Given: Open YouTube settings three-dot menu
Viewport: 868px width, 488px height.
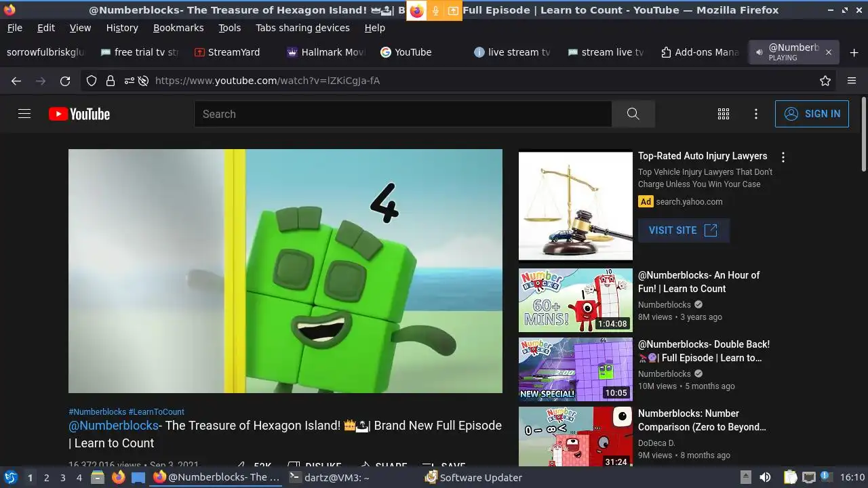Looking at the screenshot, I should tap(756, 114).
